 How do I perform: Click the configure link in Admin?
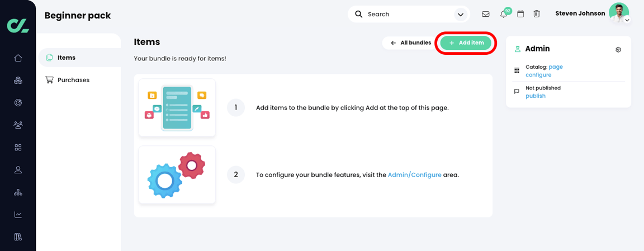click(538, 75)
